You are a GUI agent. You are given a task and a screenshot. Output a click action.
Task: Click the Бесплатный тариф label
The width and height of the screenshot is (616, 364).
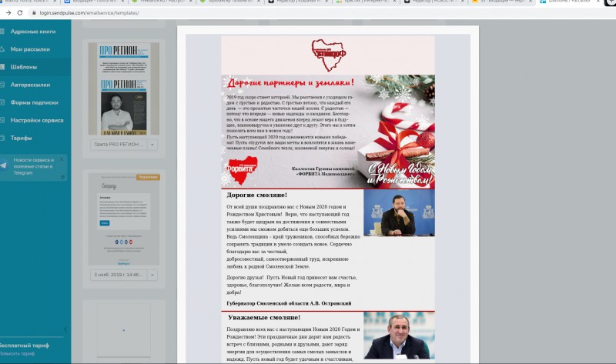point(25,346)
